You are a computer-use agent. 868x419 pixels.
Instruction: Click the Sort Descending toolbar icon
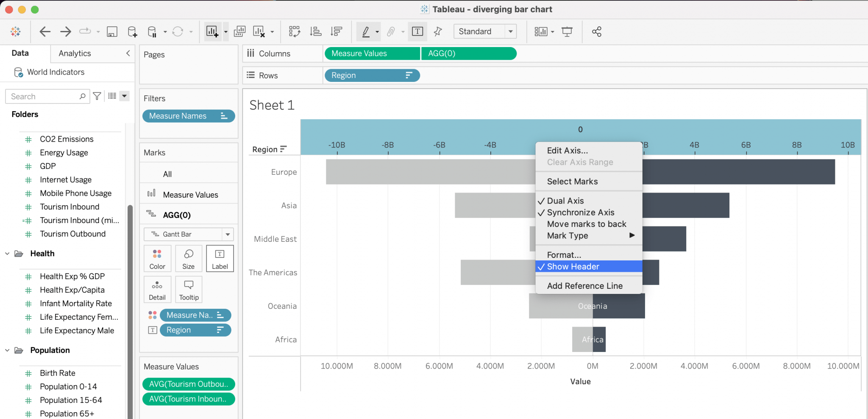(x=336, y=31)
